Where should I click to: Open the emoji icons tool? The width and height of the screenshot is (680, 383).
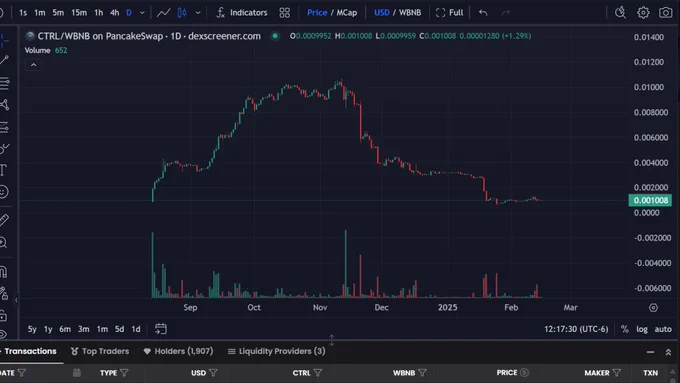pyautogui.click(x=3, y=192)
